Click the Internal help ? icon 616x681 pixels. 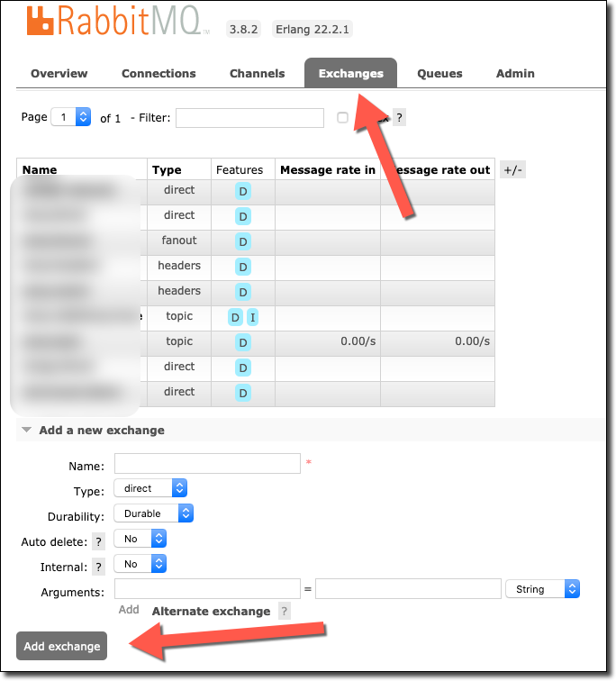(x=98, y=567)
